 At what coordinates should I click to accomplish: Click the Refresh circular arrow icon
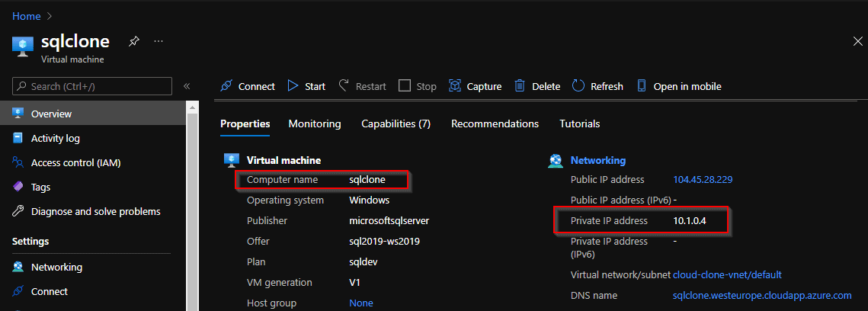coord(578,86)
